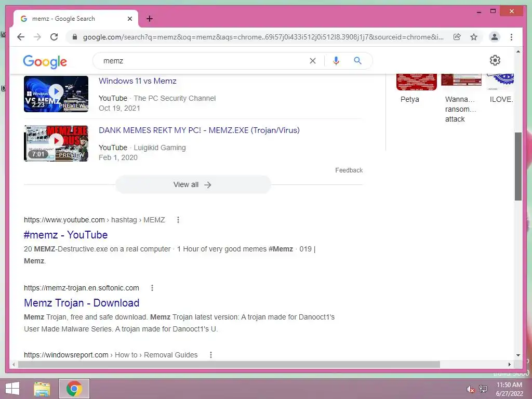Open the Windows Start menu
The height and width of the screenshot is (399, 532).
pyautogui.click(x=12, y=389)
